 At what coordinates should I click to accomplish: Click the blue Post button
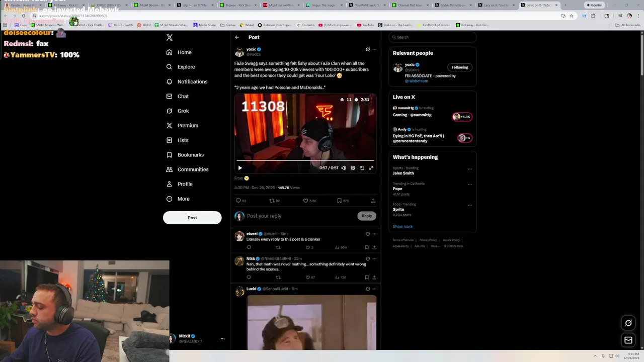click(x=192, y=218)
